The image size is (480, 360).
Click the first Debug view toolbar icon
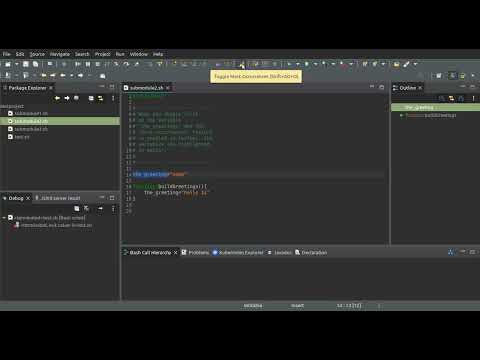tap(77, 209)
